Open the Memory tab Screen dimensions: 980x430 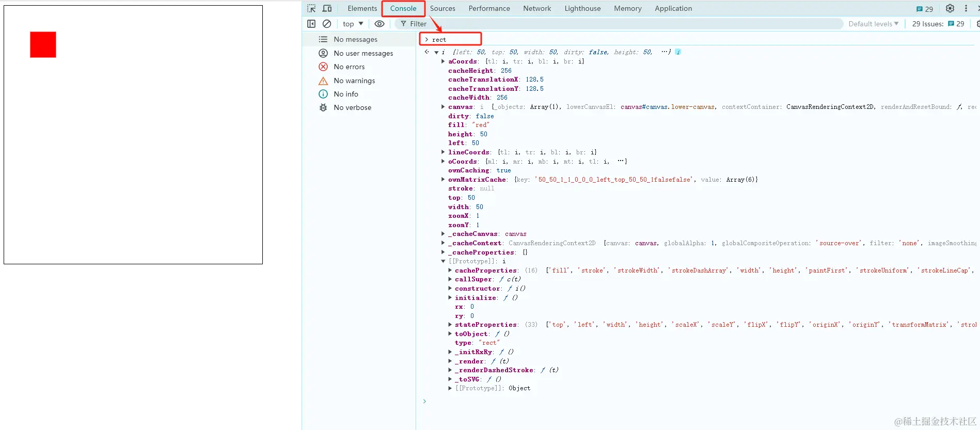[628, 8]
